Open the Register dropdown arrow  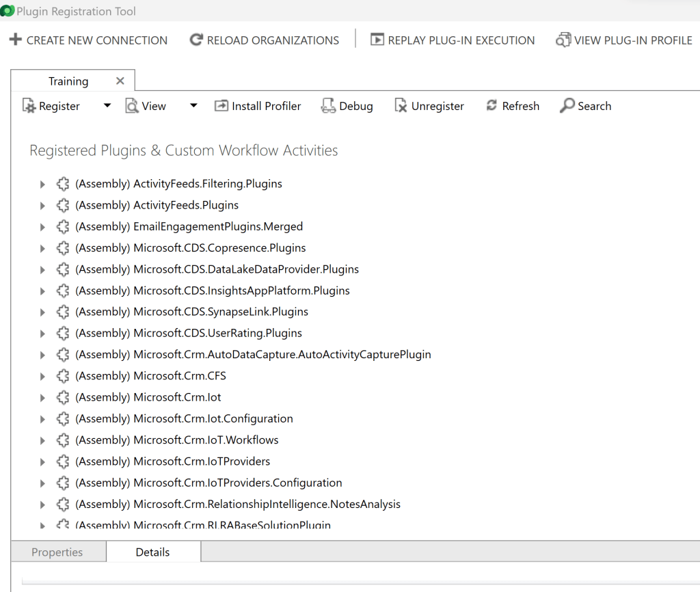(107, 106)
